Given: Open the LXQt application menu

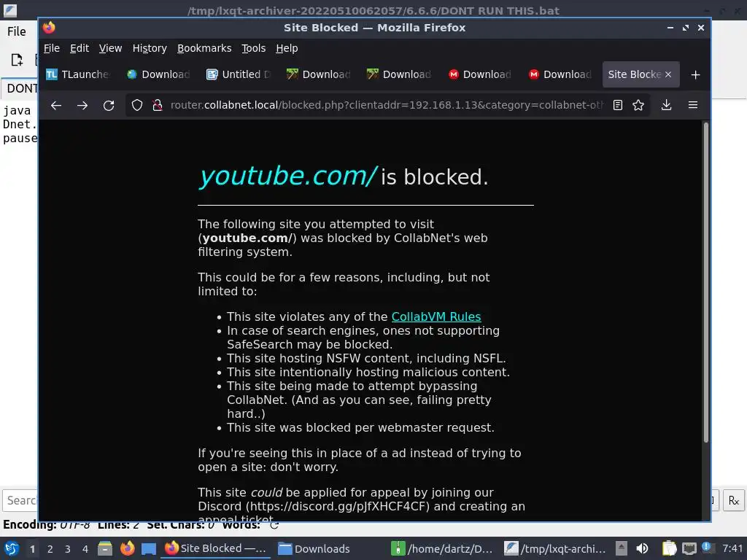Looking at the screenshot, I should pyautogui.click(x=12, y=548).
